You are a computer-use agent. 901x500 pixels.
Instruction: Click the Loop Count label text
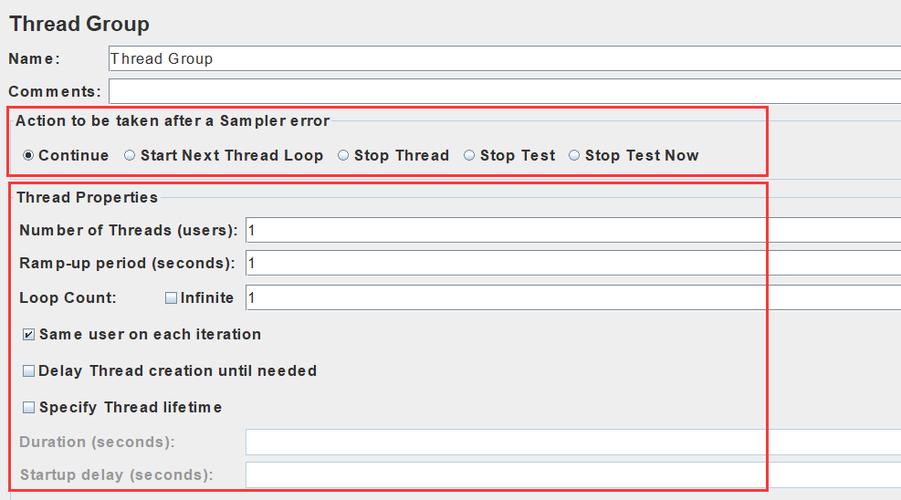coord(68,298)
